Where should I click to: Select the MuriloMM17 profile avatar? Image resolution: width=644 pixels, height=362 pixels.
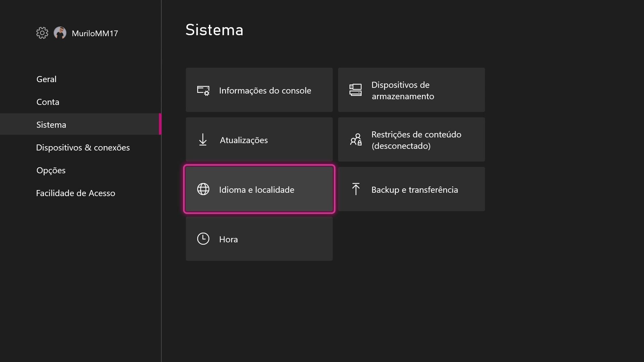pyautogui.click(x=60, y=33)
